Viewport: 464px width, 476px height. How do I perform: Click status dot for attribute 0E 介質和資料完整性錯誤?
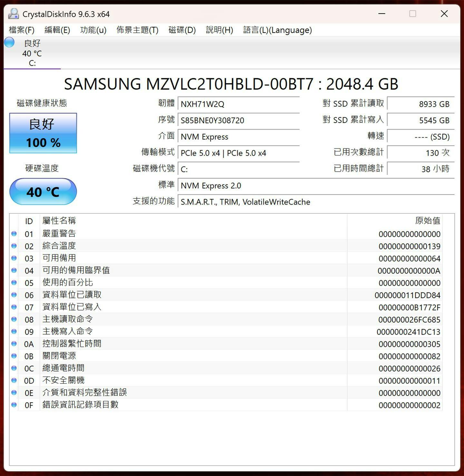click(14, 393)
